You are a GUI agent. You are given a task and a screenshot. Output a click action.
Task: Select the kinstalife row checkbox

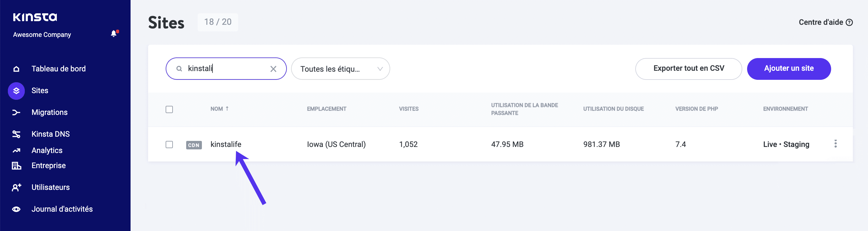pos(170,144)
